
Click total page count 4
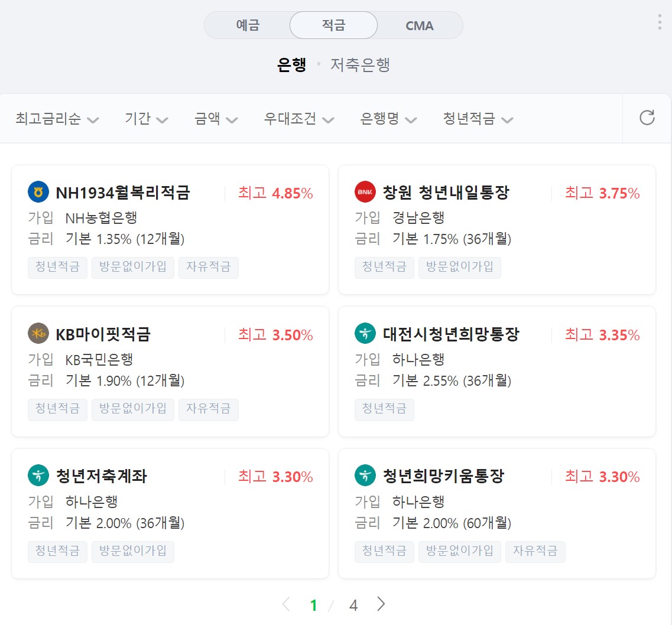(353, 606)
